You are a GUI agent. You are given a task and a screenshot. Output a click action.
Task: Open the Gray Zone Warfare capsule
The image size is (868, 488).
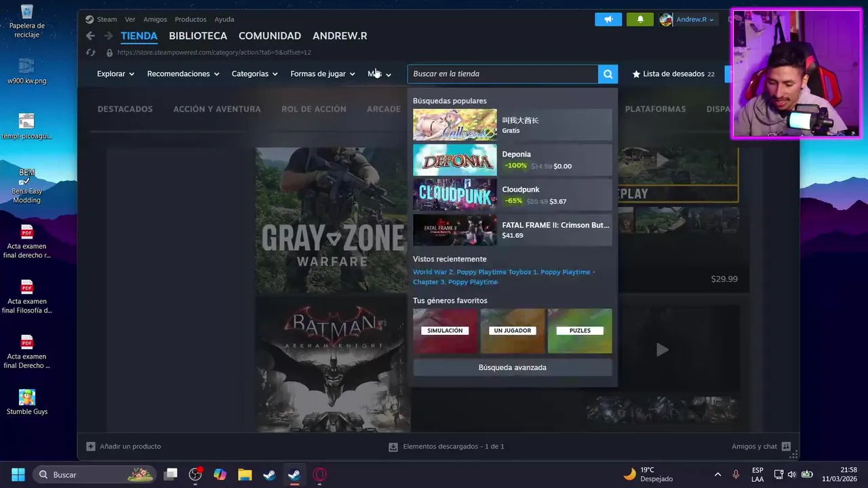333,220
